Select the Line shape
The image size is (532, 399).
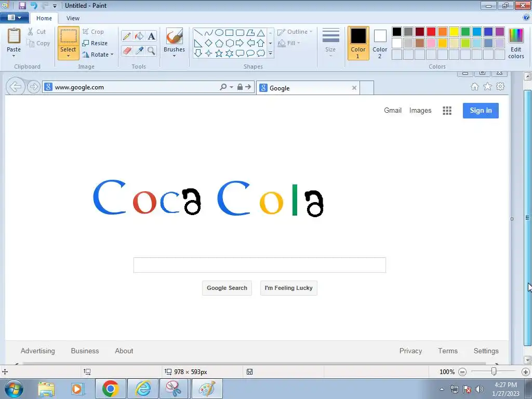[x=198, y=33]
